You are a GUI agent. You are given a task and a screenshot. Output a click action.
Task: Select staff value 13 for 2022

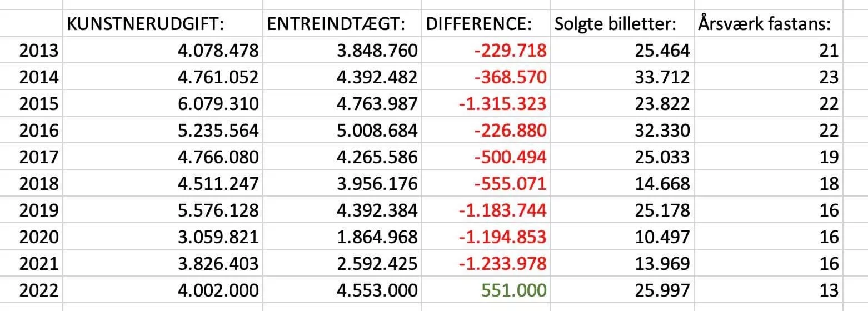(x=829, y=290)
